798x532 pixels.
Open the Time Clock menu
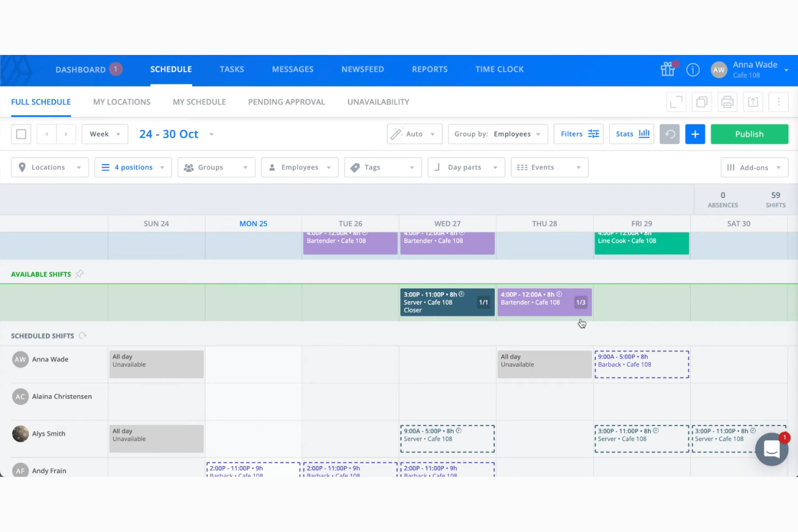pos(499,70)
